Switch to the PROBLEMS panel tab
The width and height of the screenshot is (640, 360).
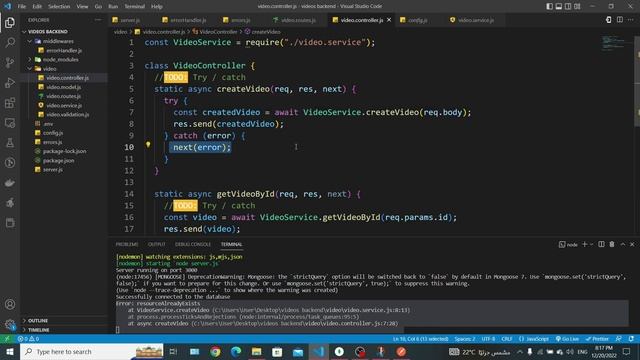pyautogui.click(x=127, y=244)
